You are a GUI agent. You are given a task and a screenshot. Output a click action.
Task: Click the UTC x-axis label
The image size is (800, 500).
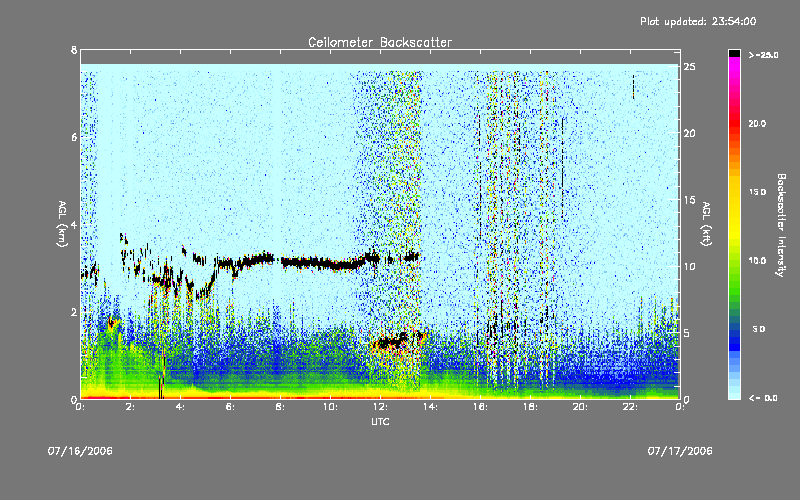380,421
